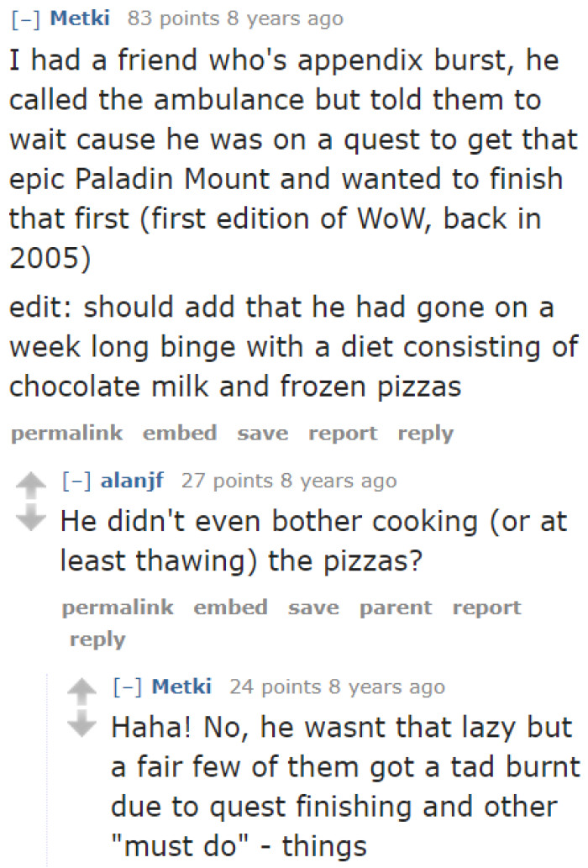Screen dimensions: 588x868
Task: Downvote Metki's reply about burnt pizzas
Action: click(x=83, y=723)
